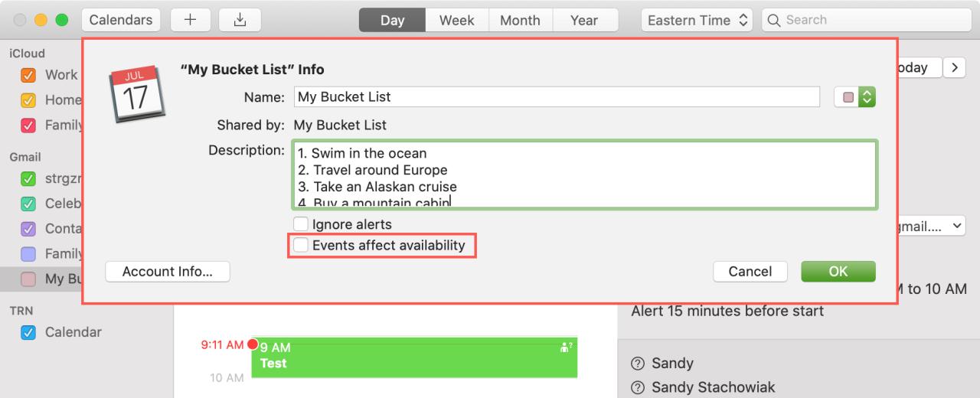
Task: Open the Eastern Time zone dropdown
Action: (697, 21)
